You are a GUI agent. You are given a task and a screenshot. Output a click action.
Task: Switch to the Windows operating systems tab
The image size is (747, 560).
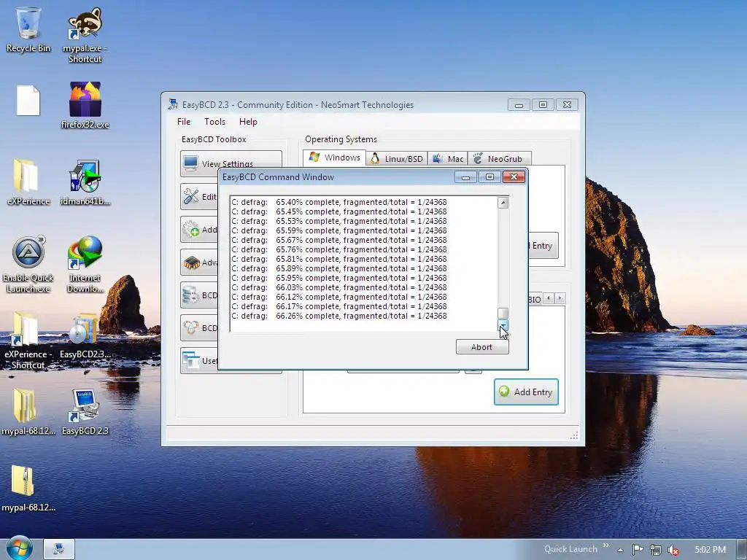pos(334,157)
